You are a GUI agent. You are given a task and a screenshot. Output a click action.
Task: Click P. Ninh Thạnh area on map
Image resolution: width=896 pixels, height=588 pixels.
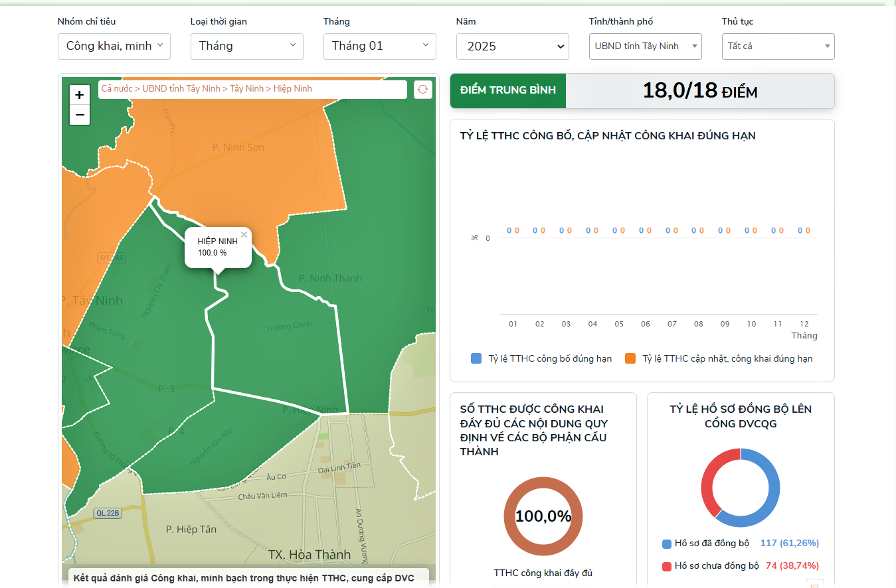(x=330, y=278)
